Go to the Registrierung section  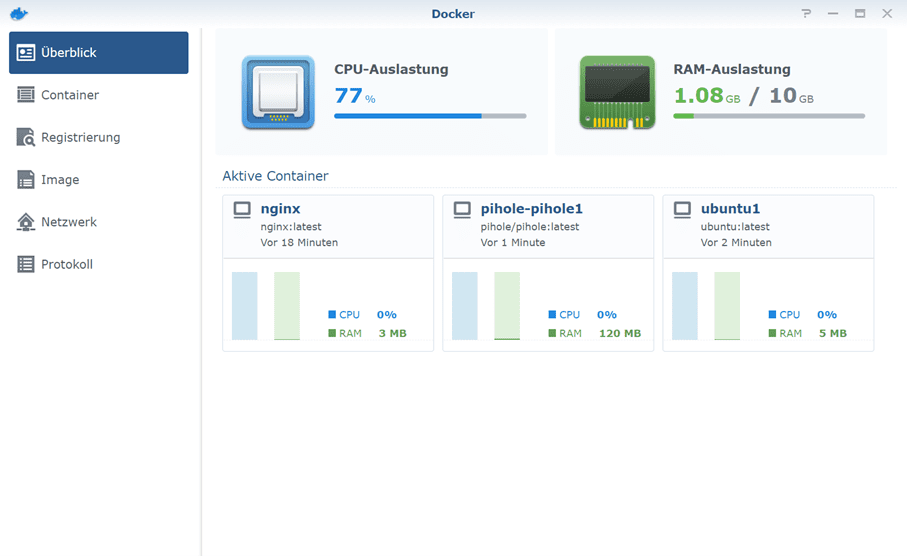click(99, 137)
